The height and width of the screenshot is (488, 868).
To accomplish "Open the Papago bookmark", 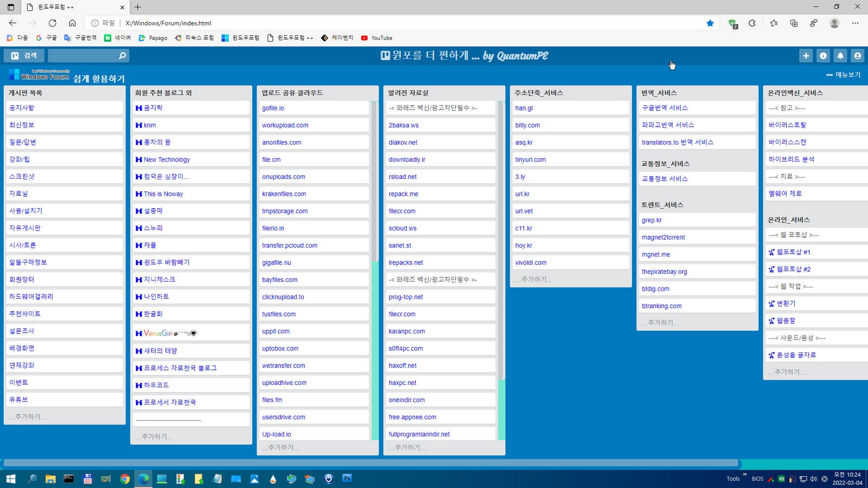I will pyautogui.click(x=152, y=38).
